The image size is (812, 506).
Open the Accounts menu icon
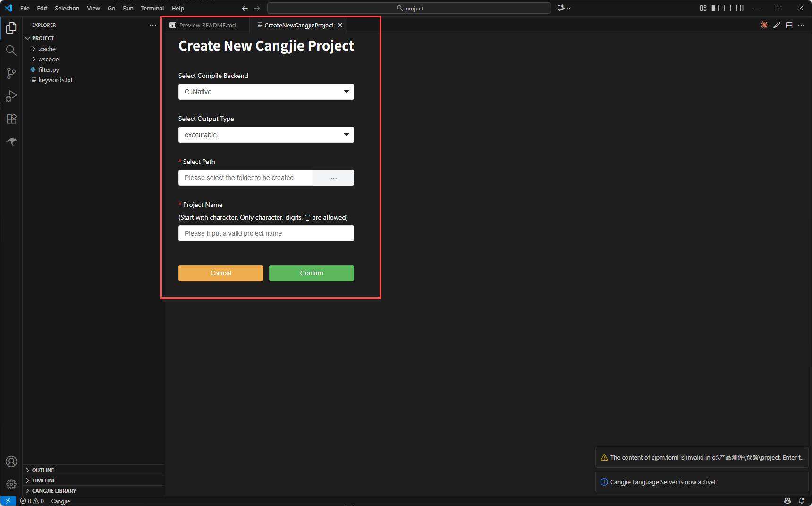(x=11, y=462)
